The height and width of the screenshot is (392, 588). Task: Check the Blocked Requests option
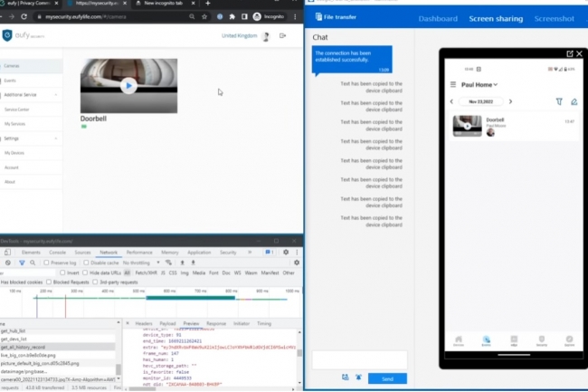[x=52, y=282]
